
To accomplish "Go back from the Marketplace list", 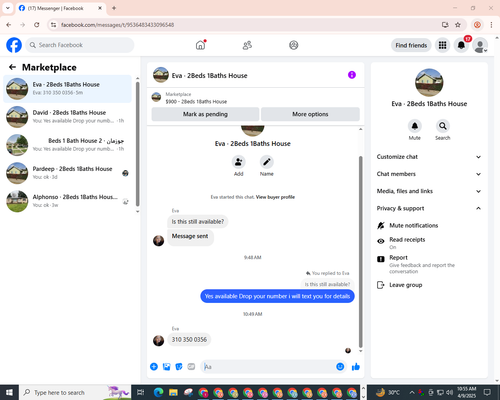I will pyautogui.click(x=12, y=67).
